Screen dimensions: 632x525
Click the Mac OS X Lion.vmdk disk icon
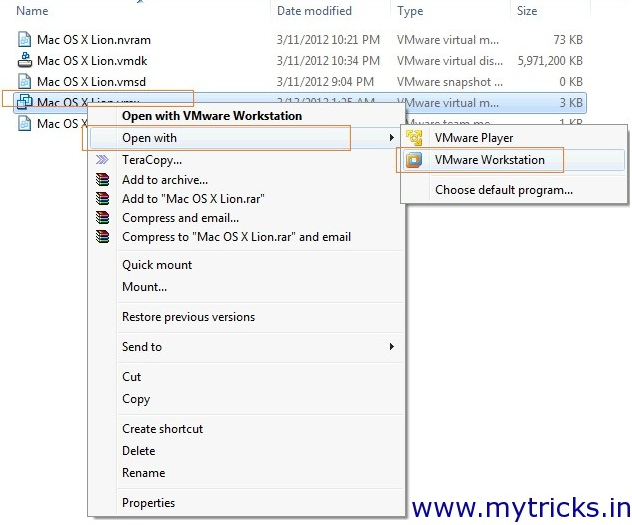pyautogui.click(x=25, y=60)
